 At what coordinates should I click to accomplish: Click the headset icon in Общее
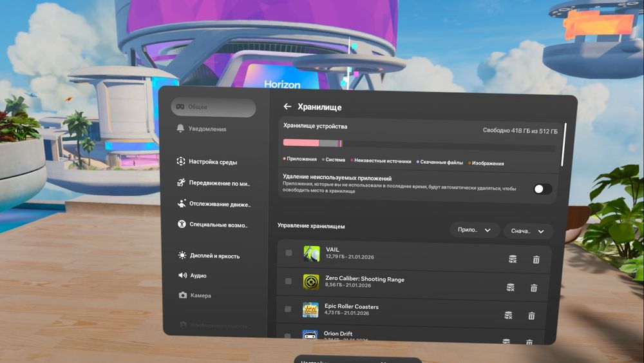[x=180, y=106]
